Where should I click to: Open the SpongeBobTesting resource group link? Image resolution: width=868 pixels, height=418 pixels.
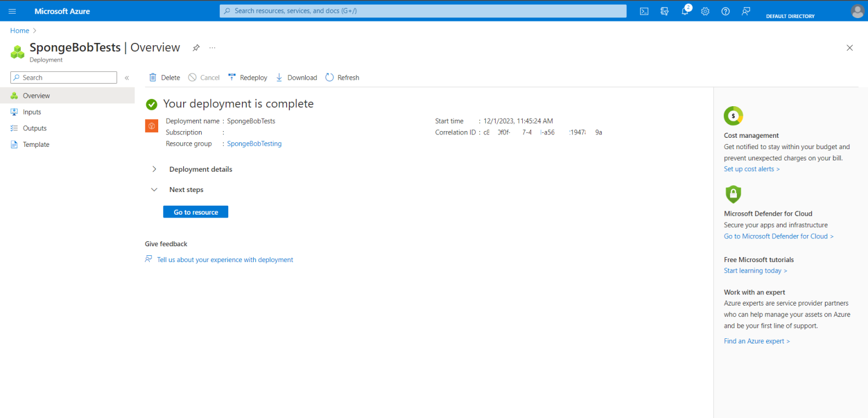[x=254, y=144]
